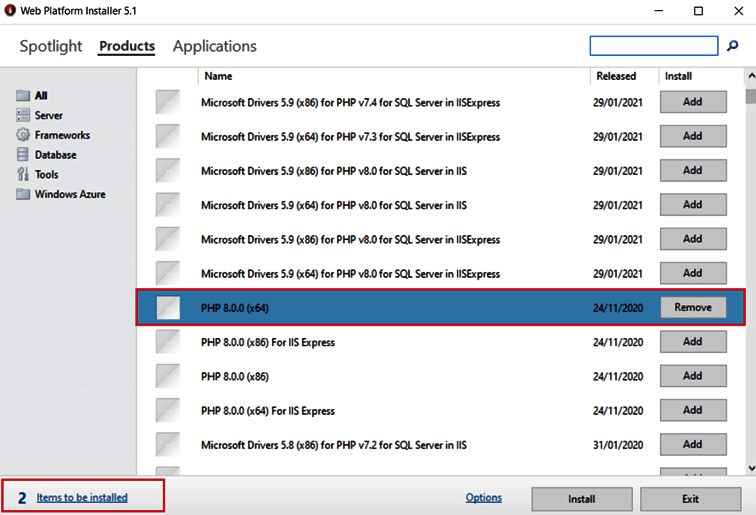
Task: Click inside the search input field
Action: [654, 46]
